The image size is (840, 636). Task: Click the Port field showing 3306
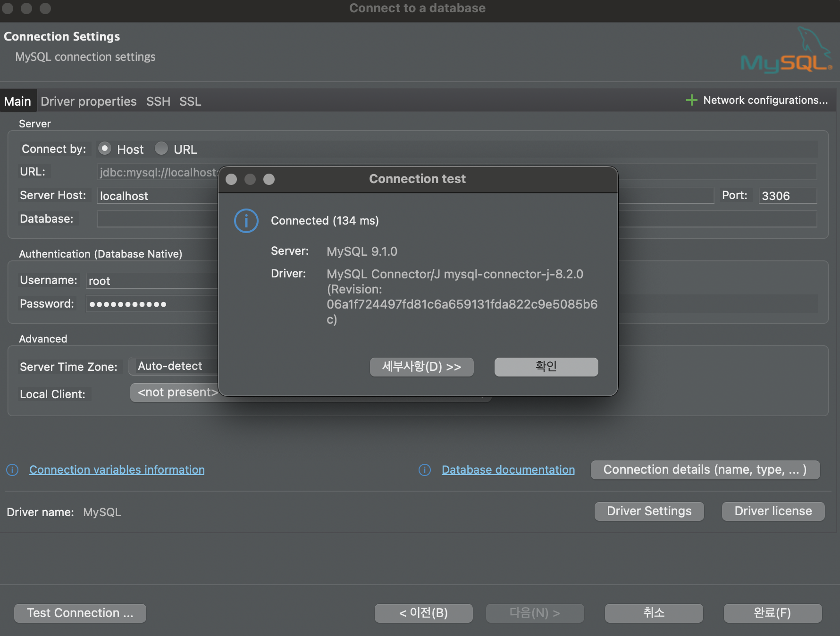[788, 196]
